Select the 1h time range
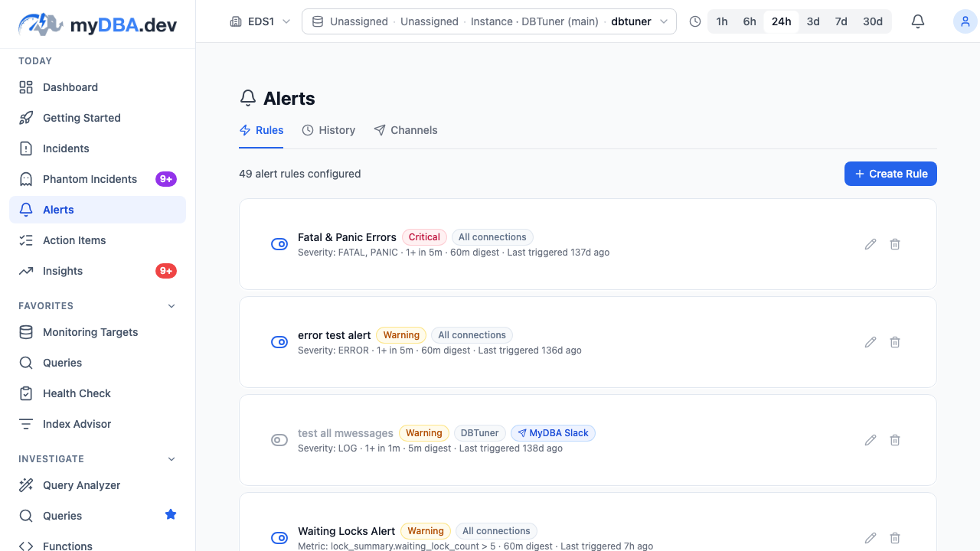The width and height of the screenshot is (980, 551). 722,21
